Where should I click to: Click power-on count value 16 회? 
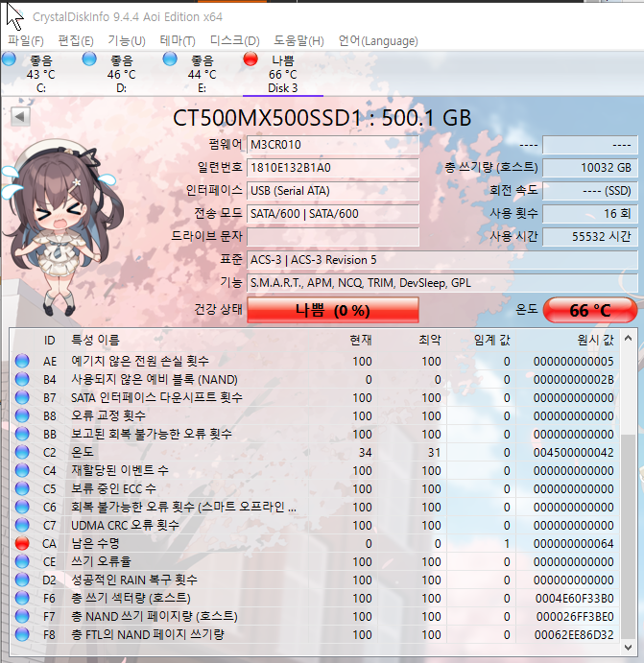[590, 214]
